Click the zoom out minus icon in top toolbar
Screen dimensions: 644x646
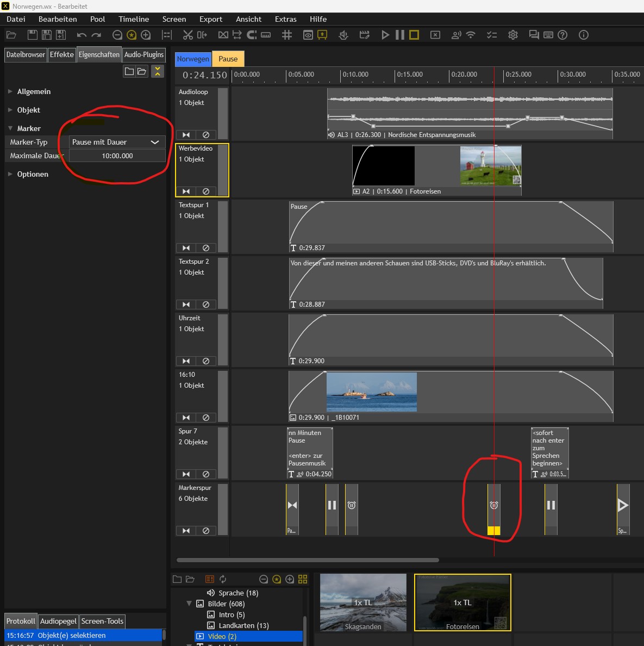[117, 35]
